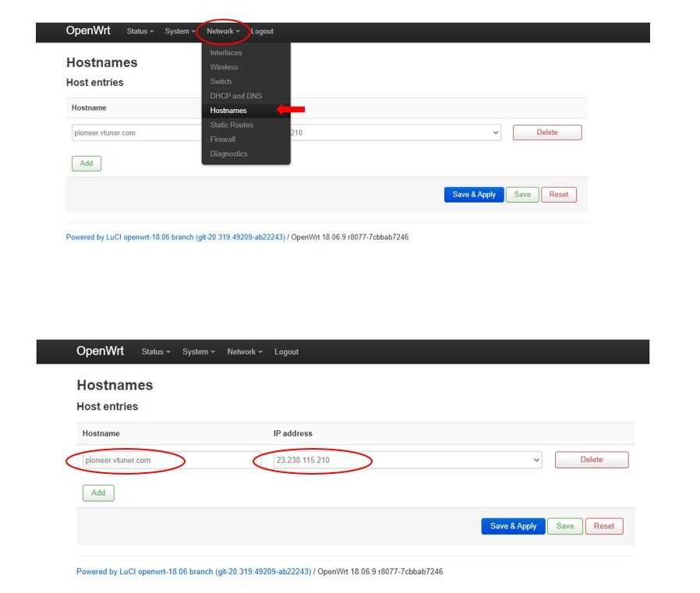Click IP address column header in bottom screenshot

click(x=293, y=433)
